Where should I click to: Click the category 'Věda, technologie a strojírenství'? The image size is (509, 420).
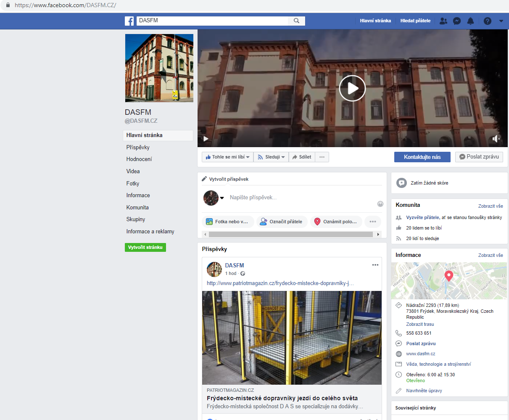pos(438,365)
